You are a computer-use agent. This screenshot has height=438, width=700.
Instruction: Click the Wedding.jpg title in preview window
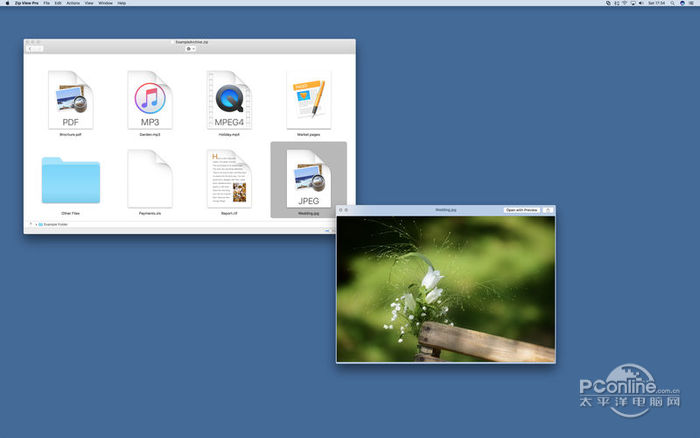pyautogui.click(x=446, y=210)
